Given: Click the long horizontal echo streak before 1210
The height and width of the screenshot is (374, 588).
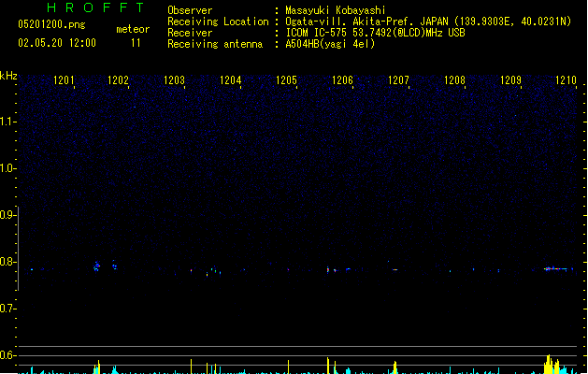Looking at the screenshot, I should click(558, 268).
